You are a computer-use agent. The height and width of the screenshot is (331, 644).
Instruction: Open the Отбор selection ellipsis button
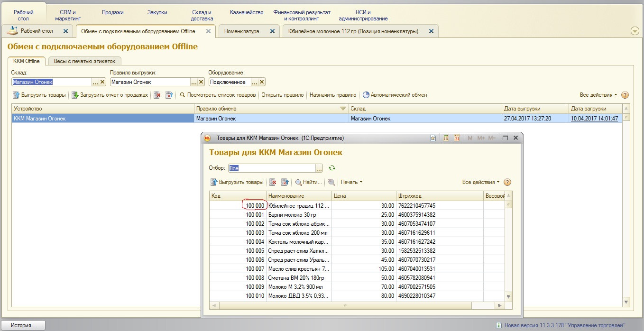319,168
